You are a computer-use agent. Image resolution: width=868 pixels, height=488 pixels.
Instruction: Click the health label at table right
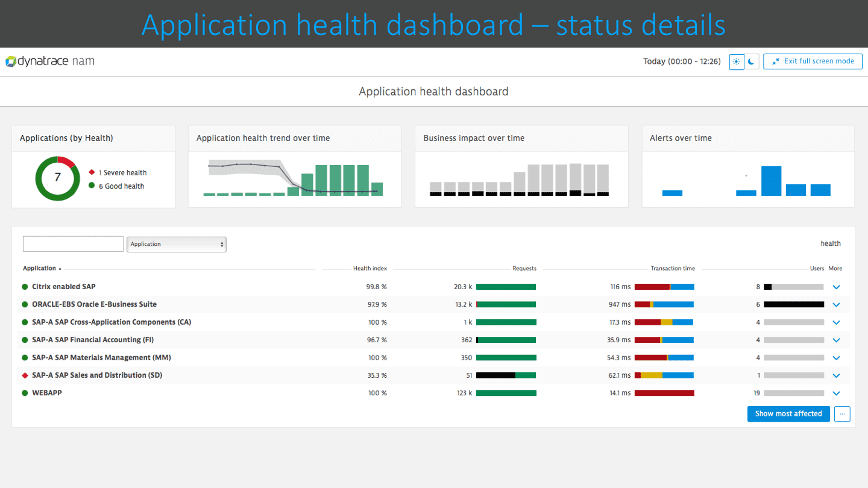pos(831,244)
